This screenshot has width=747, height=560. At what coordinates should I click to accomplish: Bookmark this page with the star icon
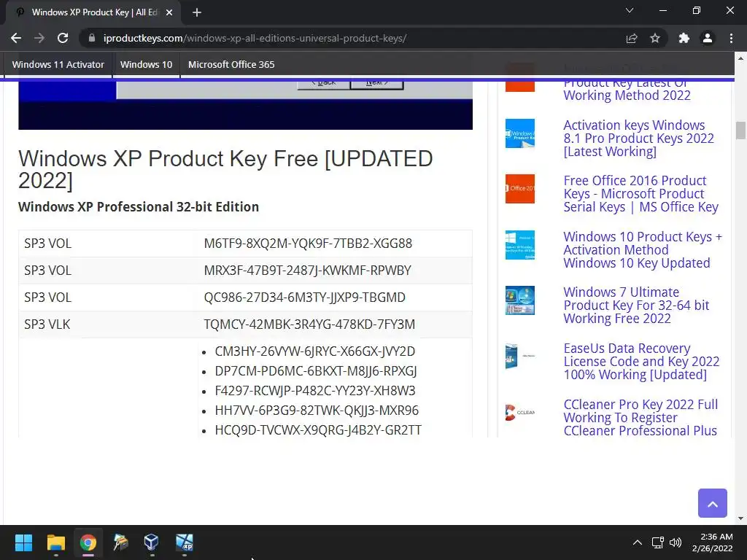[655, 38]
